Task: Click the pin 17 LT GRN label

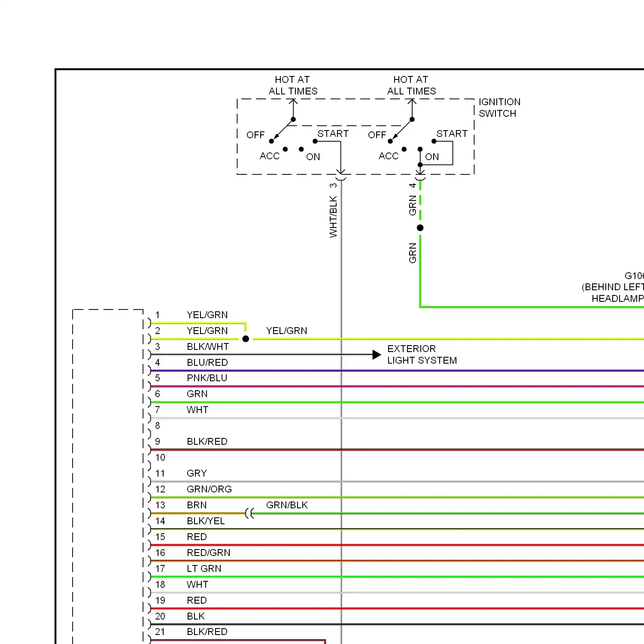Action: pos(204,568)
